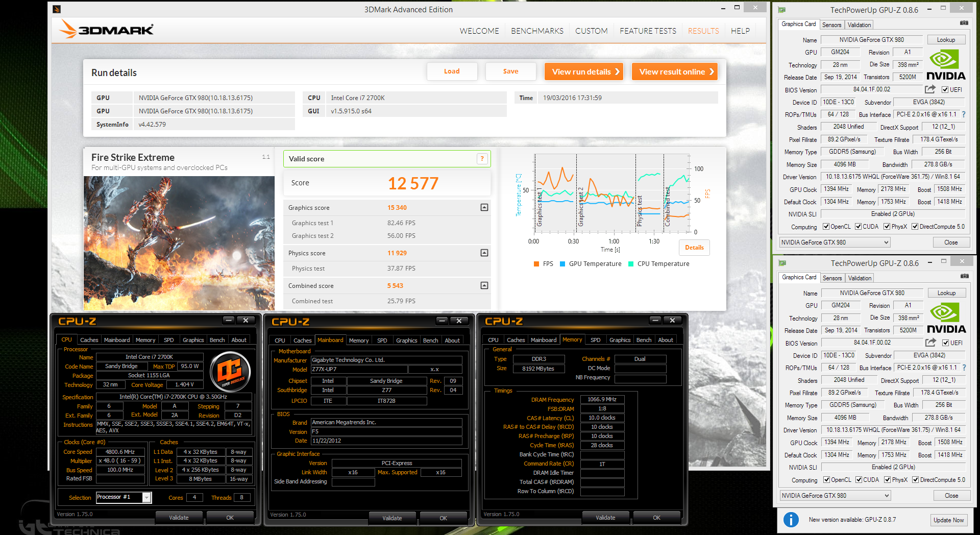Viewport: 980px width, 535px height.
Task: Click DRAM Frequency value in CPU-Z memory
Action: tap(602, 400)
